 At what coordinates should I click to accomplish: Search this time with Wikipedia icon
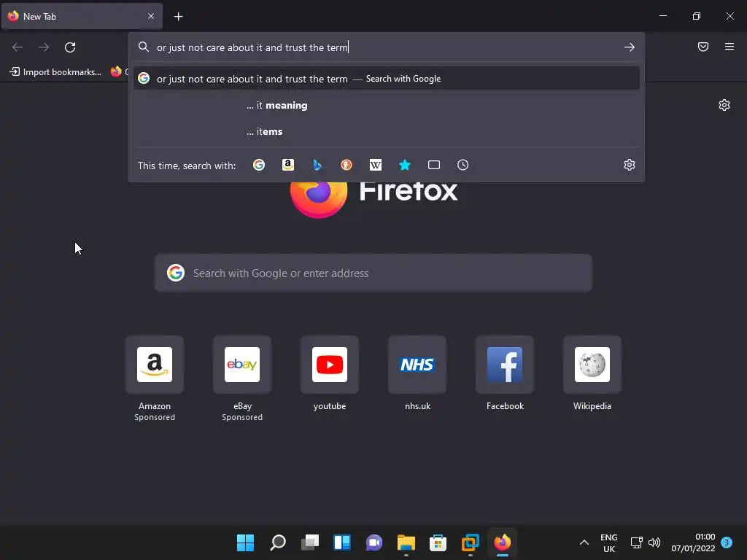point(376,166)
